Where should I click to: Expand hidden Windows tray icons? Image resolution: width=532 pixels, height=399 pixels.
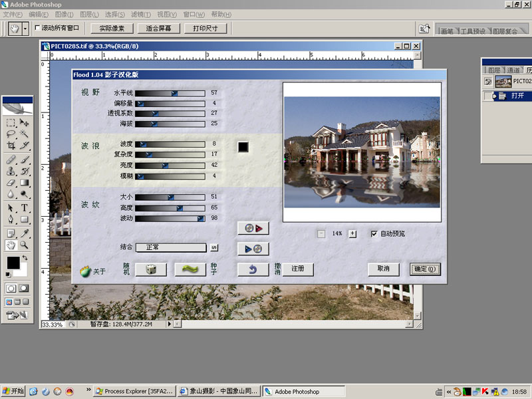point(448,392)
